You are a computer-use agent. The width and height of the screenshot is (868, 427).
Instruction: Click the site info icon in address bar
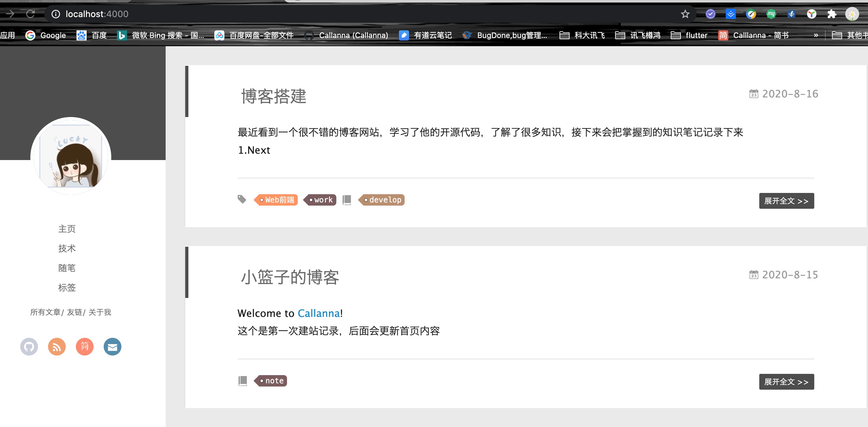tap(56, 14)
